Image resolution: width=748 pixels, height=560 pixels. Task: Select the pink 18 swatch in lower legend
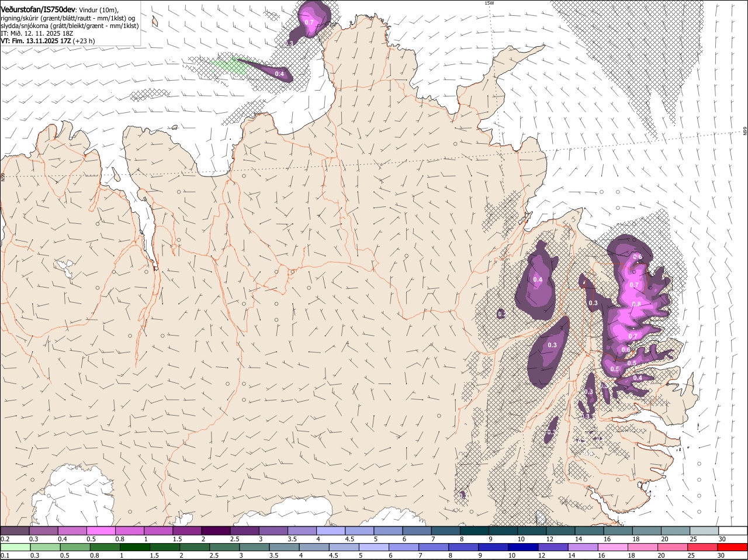(x=642, y=547)
